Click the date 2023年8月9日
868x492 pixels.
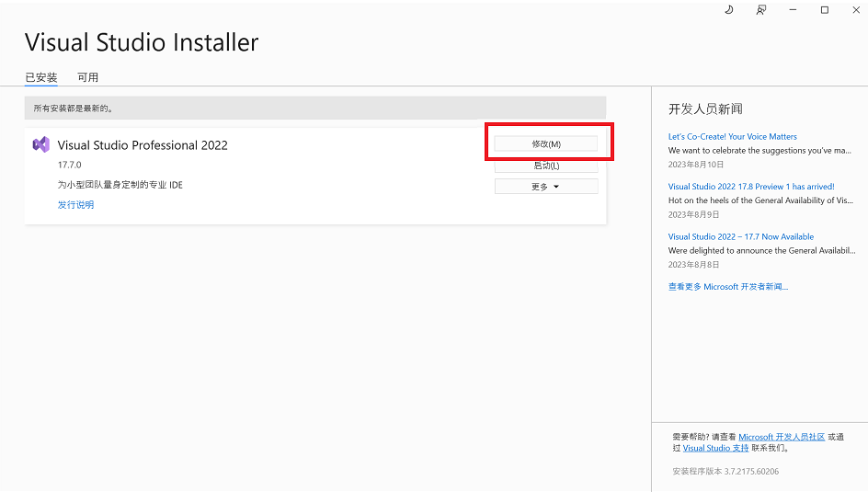pyautogui.click(x=693, y=214)
